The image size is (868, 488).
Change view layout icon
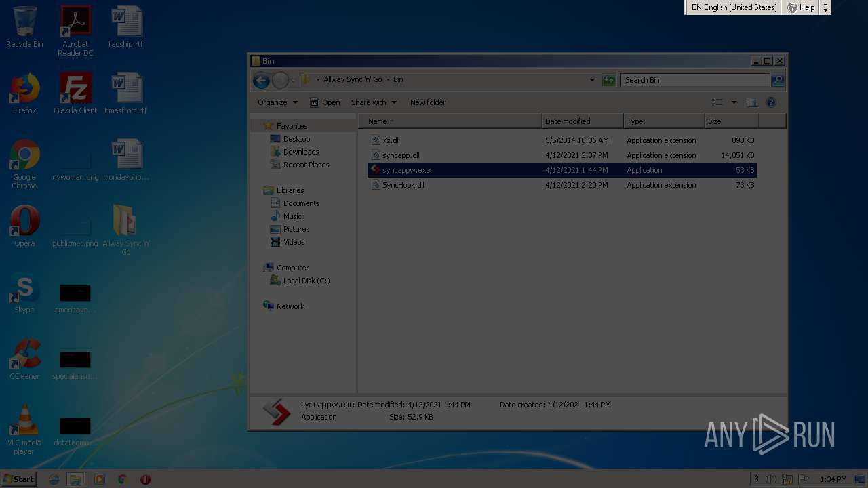[x=717, y=102]
